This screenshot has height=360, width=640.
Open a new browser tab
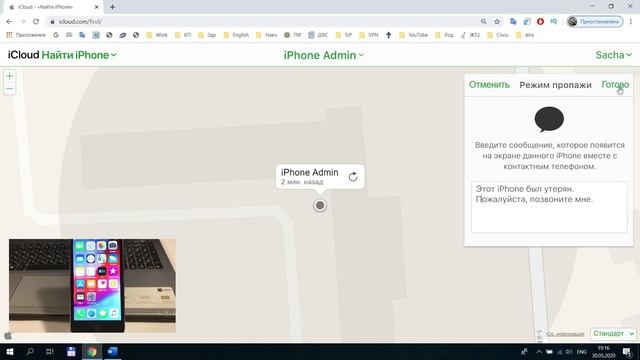112,7
